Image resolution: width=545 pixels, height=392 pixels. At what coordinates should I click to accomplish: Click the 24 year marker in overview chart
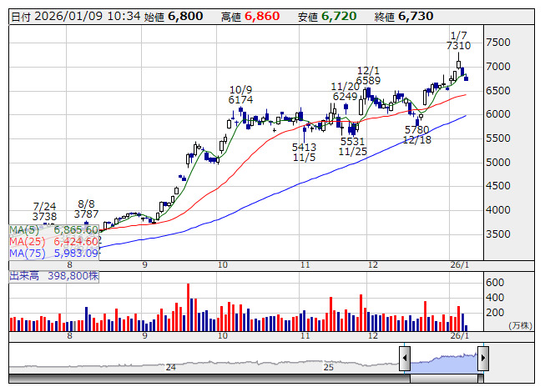tap(170, 367)
